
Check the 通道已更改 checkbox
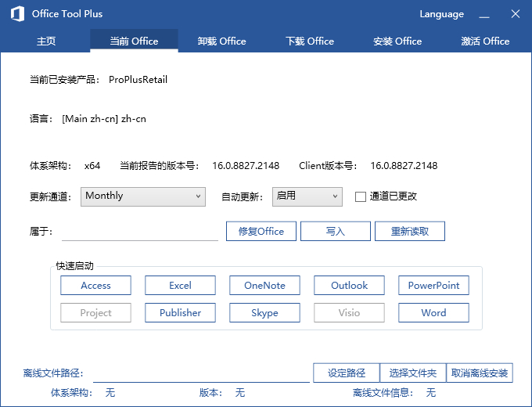361,196
